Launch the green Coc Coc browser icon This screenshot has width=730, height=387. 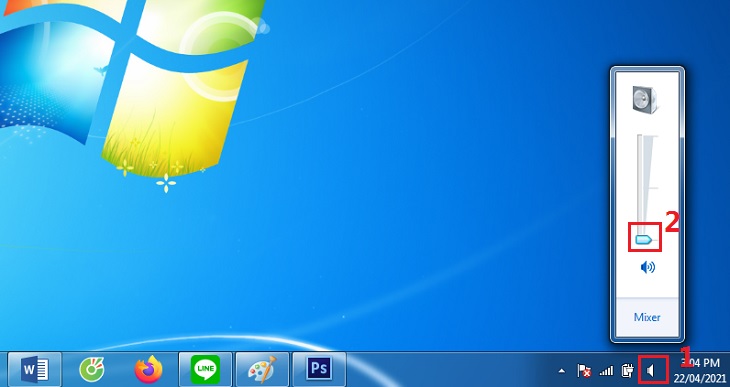click(92, 370)
